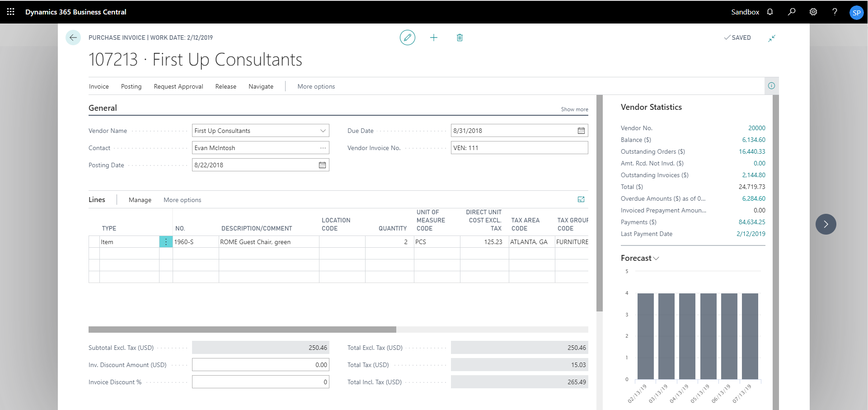Screen dimensions: 868x410
Task: Open the Request Approval menu
Action: click(178, 86)
